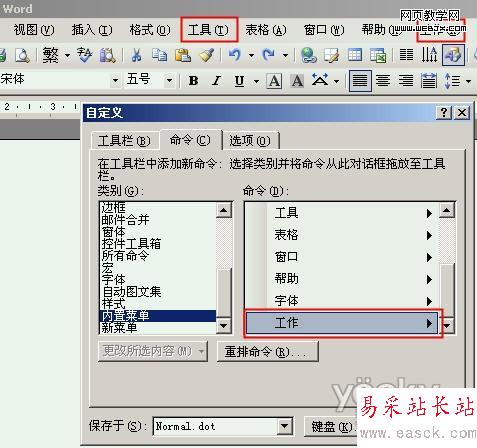Click the Insert Excel Worksheet icon
477x448 pixels.
coord(378,55)
